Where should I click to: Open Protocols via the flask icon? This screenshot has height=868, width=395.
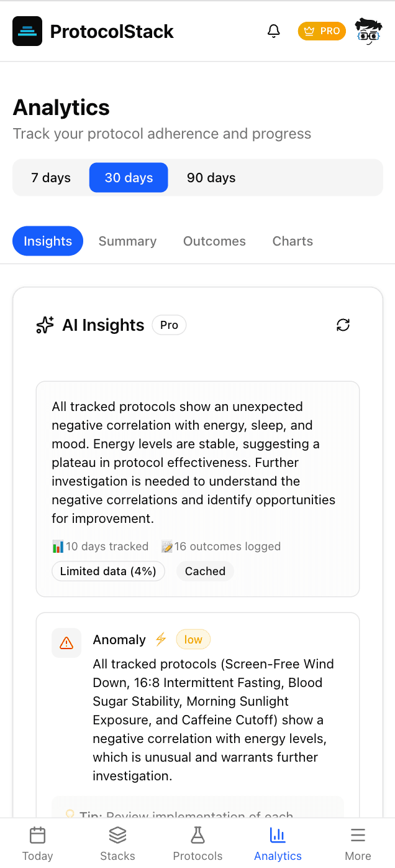pos(197,836)
